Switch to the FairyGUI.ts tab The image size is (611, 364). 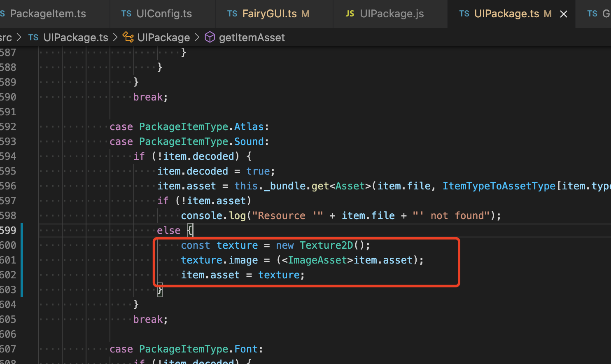[x=274, y=14]
